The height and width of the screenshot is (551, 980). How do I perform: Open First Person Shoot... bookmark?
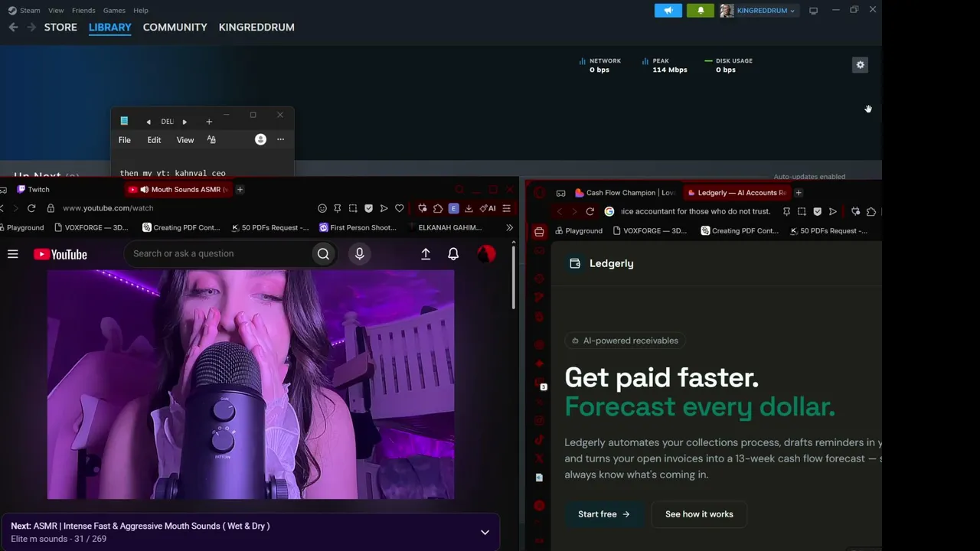point(358,227)
